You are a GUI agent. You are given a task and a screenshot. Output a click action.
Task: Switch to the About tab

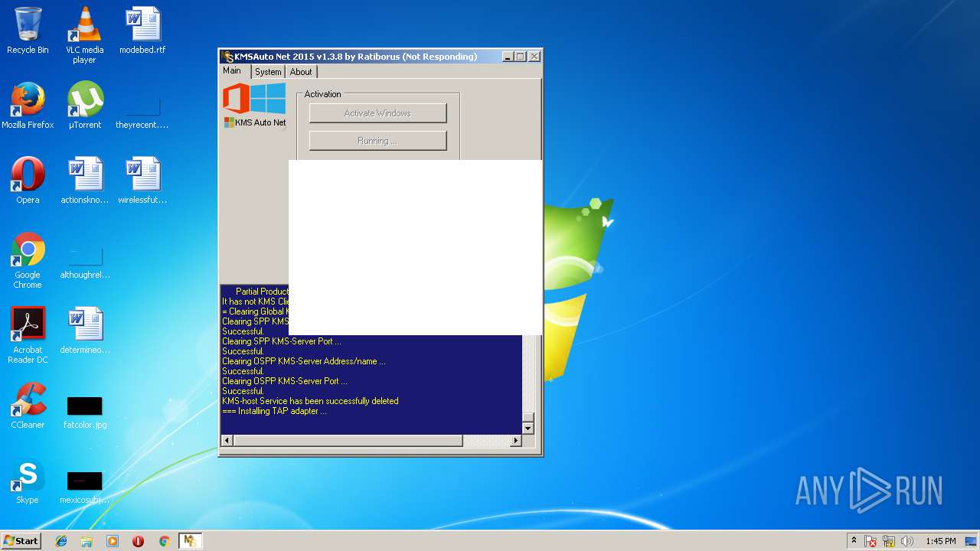click(301, 72)
